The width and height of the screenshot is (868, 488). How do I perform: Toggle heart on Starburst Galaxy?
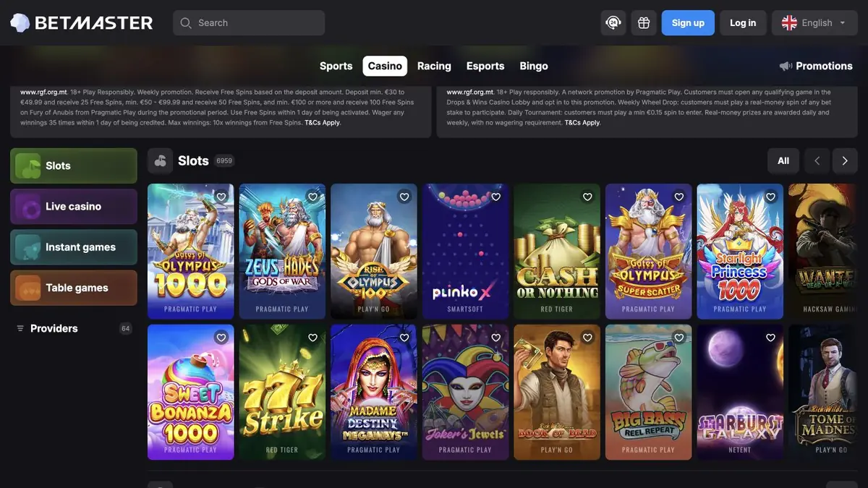tap(770, 338)
